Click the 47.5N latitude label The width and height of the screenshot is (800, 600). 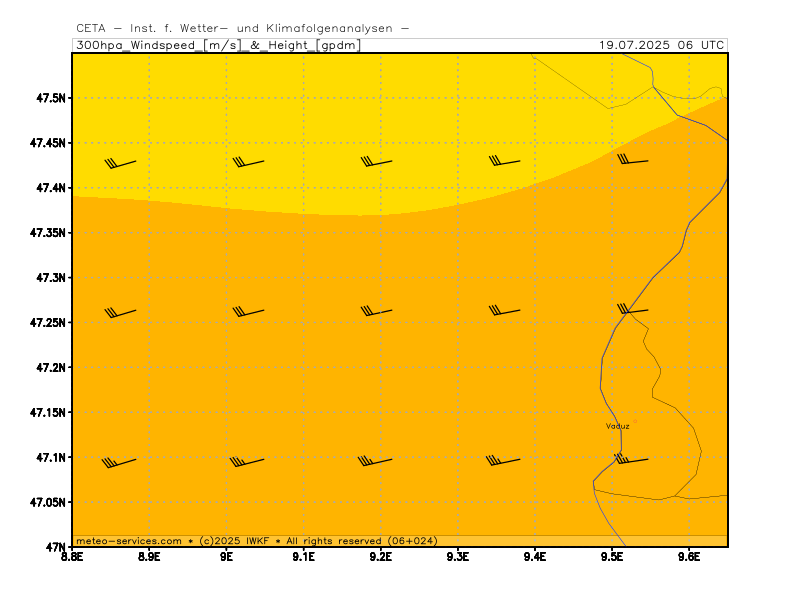tap(51, 98)
